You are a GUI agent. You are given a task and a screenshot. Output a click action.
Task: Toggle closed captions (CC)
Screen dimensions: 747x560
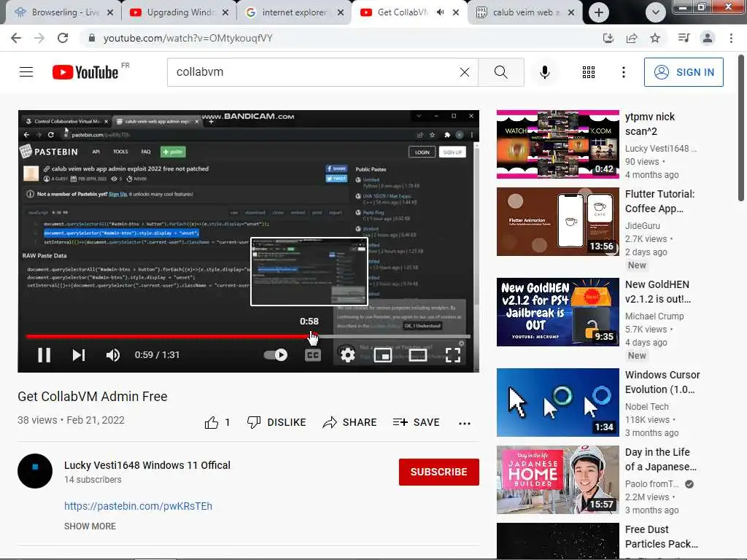pos(312,355)
